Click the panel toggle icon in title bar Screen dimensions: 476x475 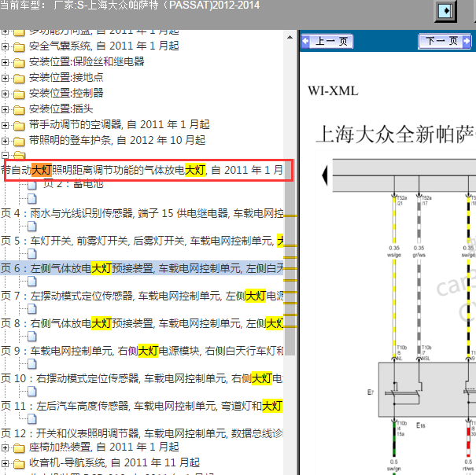pyautogui.click(x=445, y=11)
